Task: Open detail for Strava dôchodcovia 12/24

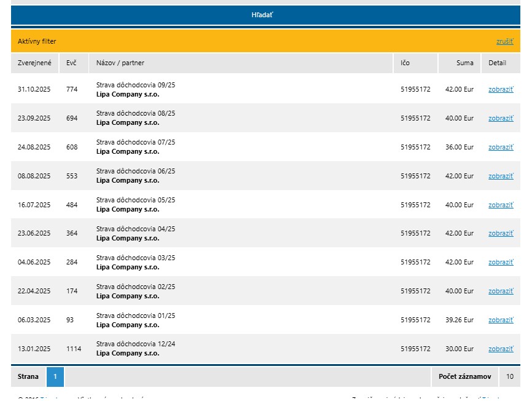Action: (x=501, y=349)
